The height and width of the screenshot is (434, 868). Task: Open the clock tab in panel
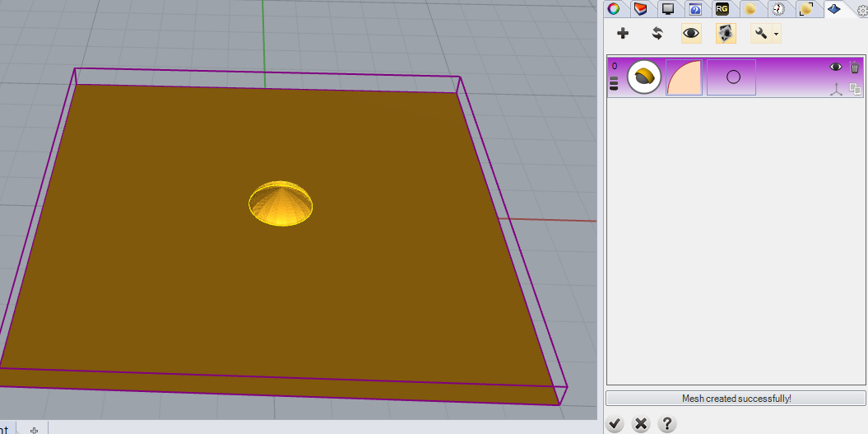coord(778,9)
